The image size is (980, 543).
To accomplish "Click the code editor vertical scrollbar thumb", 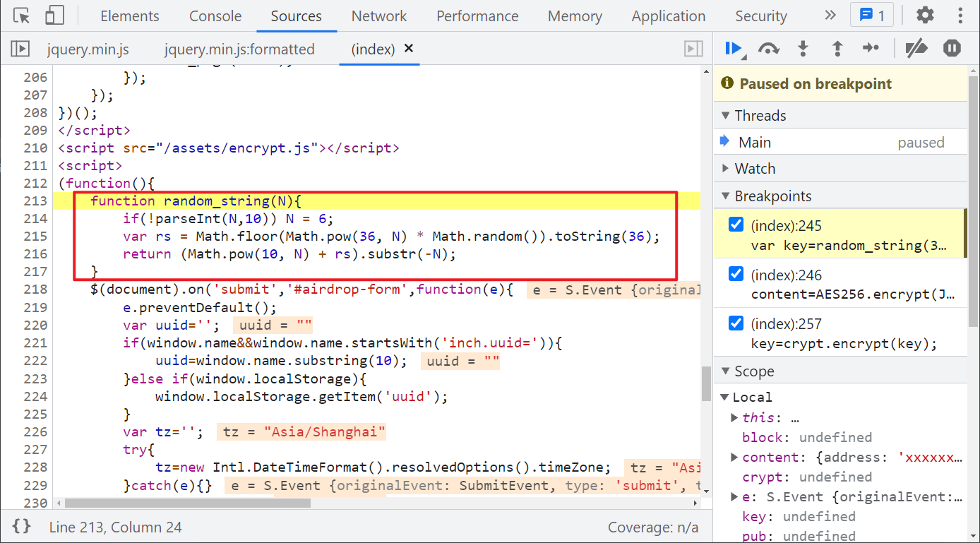I will [x=705, y=383].
